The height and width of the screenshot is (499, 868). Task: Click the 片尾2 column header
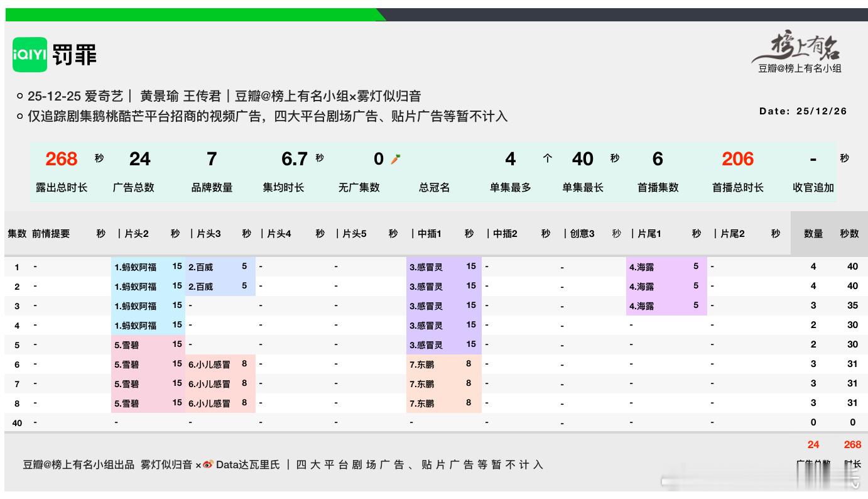click(732, 234)
